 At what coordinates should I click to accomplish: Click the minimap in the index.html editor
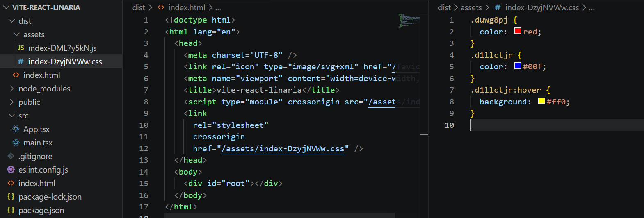[409, 20]
